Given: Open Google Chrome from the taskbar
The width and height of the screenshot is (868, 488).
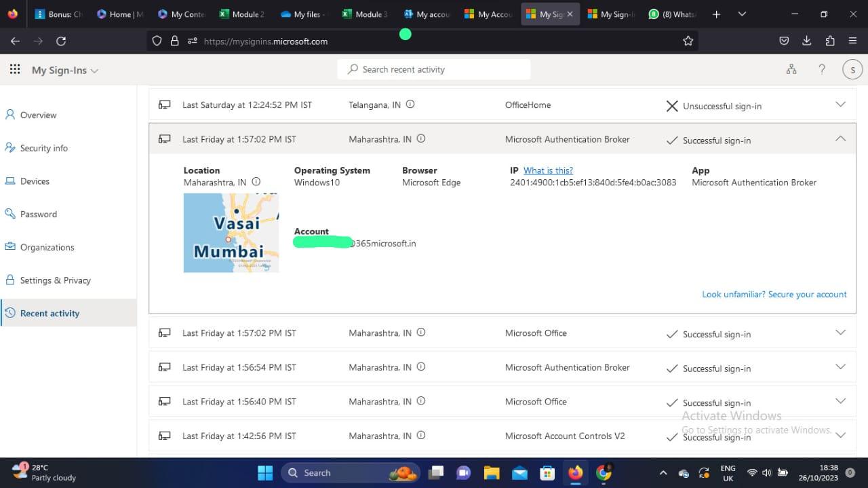Looking at the screenshot, I should pyautogui.click(x=604, y=472).
